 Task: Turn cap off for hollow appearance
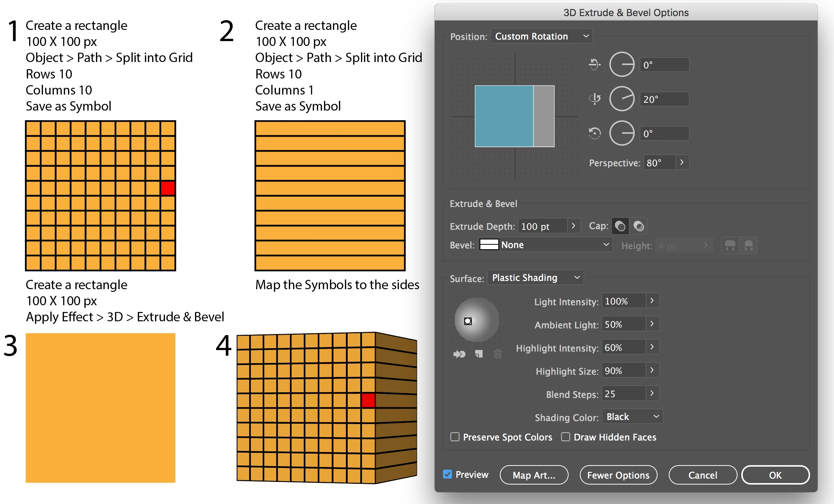639,226
